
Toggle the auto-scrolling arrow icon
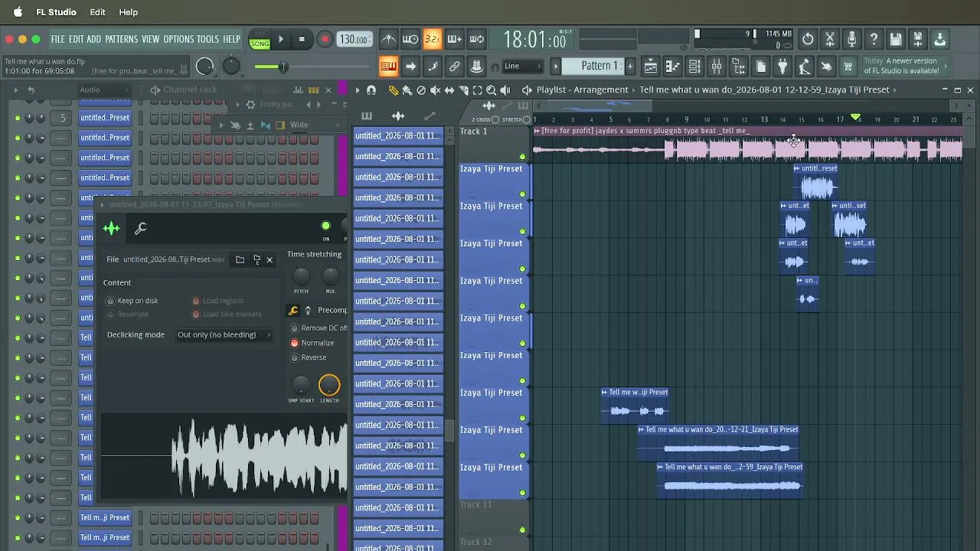[410, 67]
